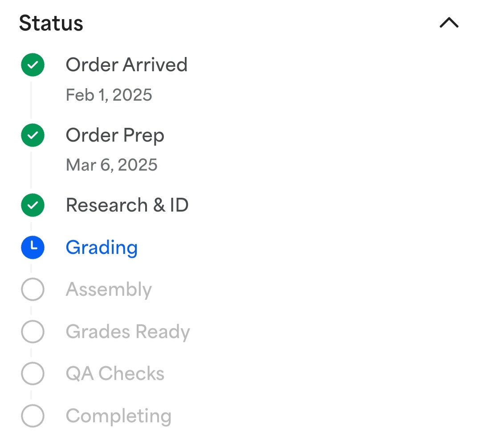Image resolution: width=481 pixels, height=448 pixels.
Task: Select the Order Prep step label
Action: pyautogui.click(x=115, y=136)
